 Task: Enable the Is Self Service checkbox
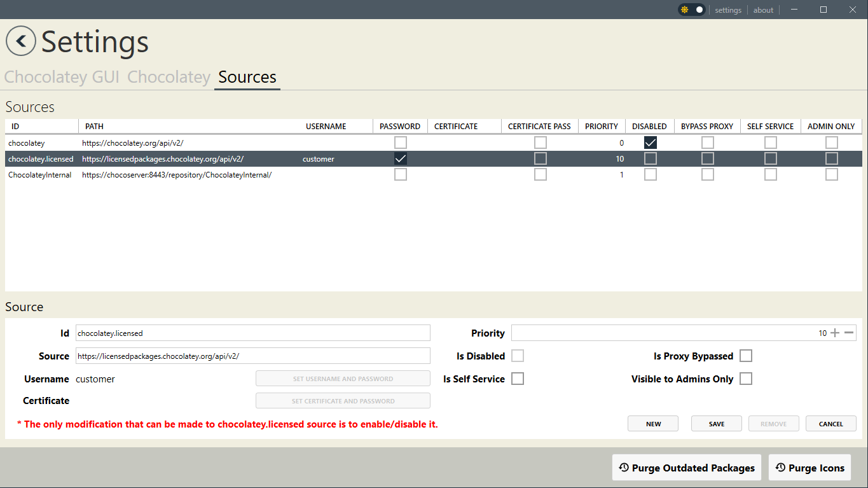coord(518,379)
